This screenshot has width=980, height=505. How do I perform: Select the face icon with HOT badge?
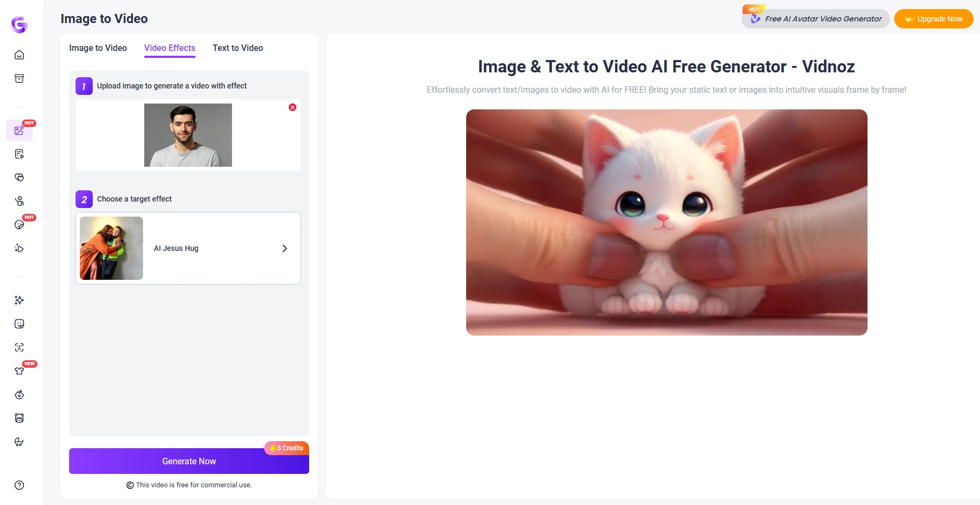[19, 225]
